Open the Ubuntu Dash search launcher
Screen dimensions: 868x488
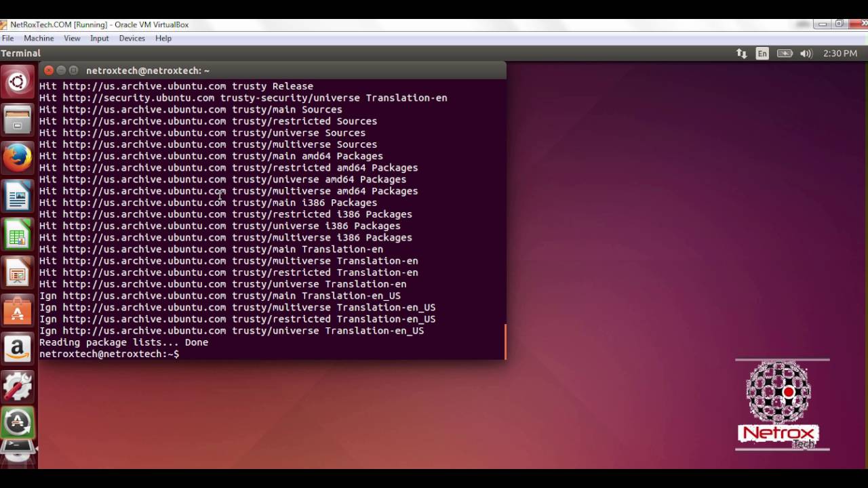18,82
